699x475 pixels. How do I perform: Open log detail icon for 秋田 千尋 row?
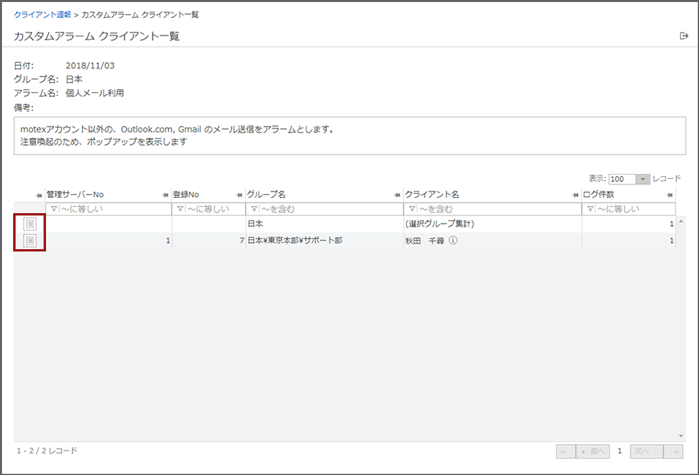coord(29,241)
